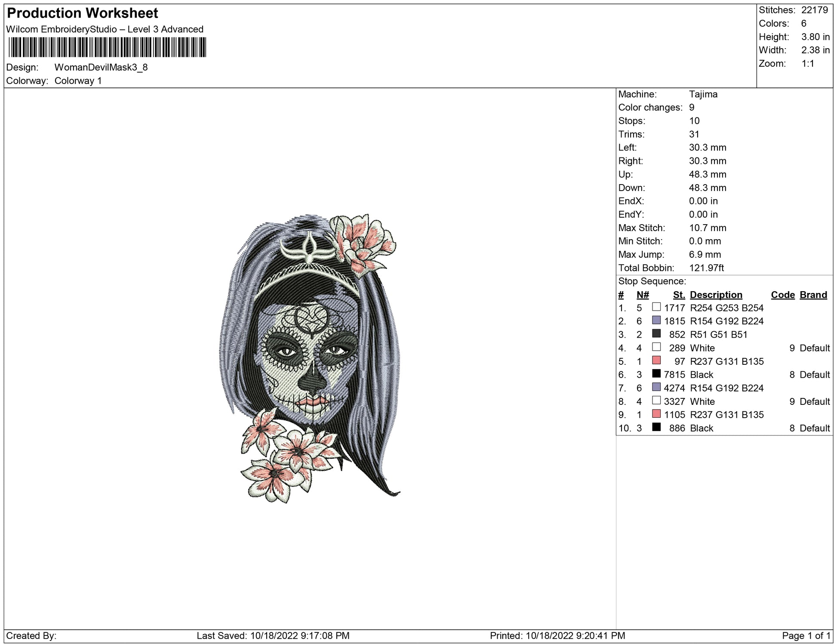
Task: Click the pink swatch in stop 9
Action: tap(656, 413)
